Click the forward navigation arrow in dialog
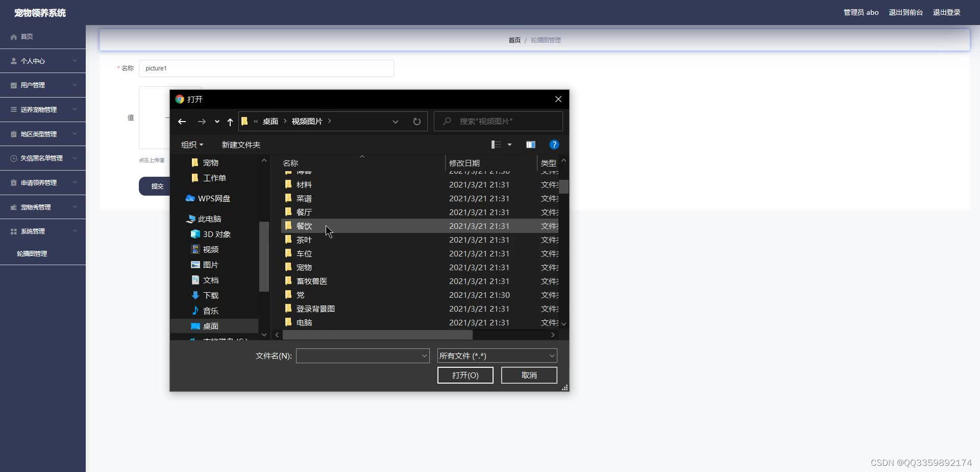 [202, 122]
